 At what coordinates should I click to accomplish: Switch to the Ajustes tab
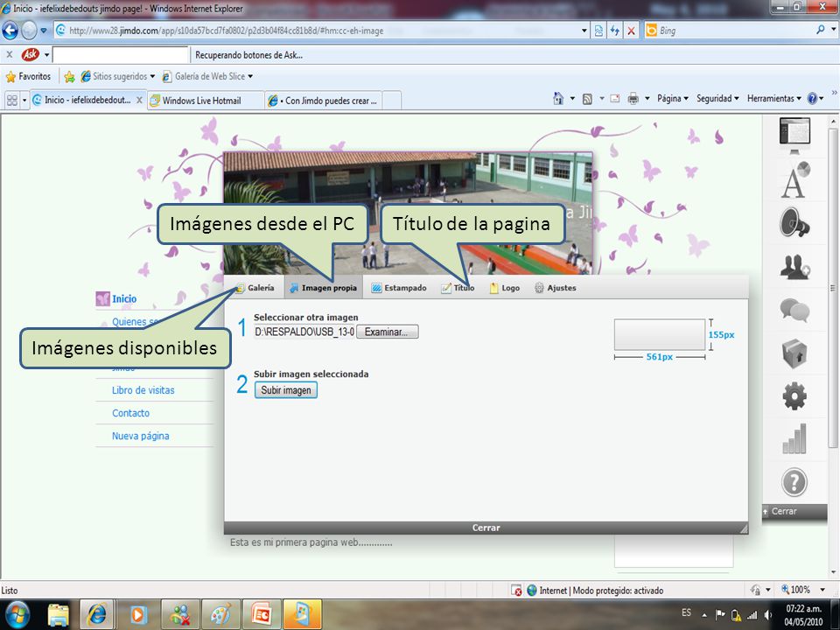coord(555,288)
